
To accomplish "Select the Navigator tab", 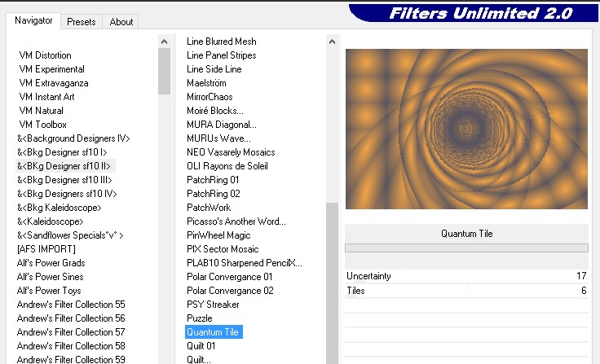I will click(x=34, y=20).
